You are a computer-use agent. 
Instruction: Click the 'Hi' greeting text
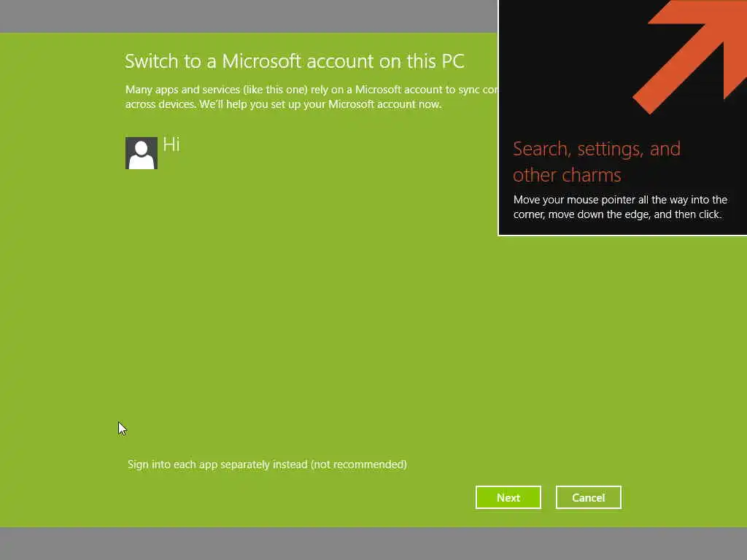(171, 144)
